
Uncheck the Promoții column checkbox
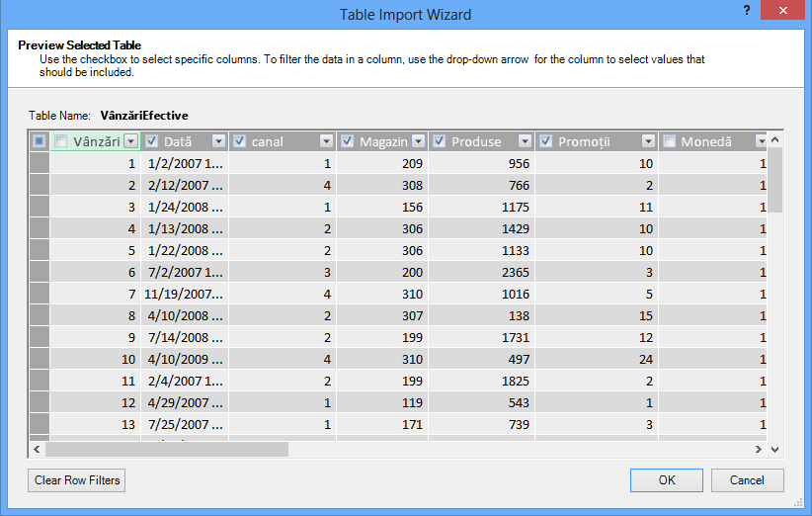pos(546,141)
